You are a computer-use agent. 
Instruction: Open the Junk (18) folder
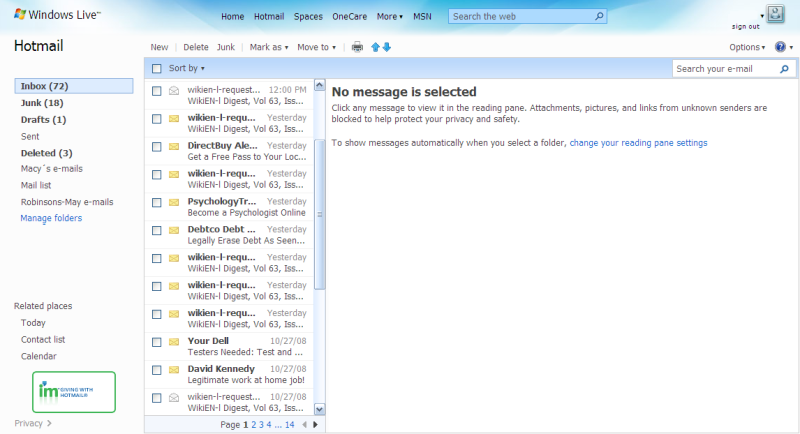[x=42, y=103]
